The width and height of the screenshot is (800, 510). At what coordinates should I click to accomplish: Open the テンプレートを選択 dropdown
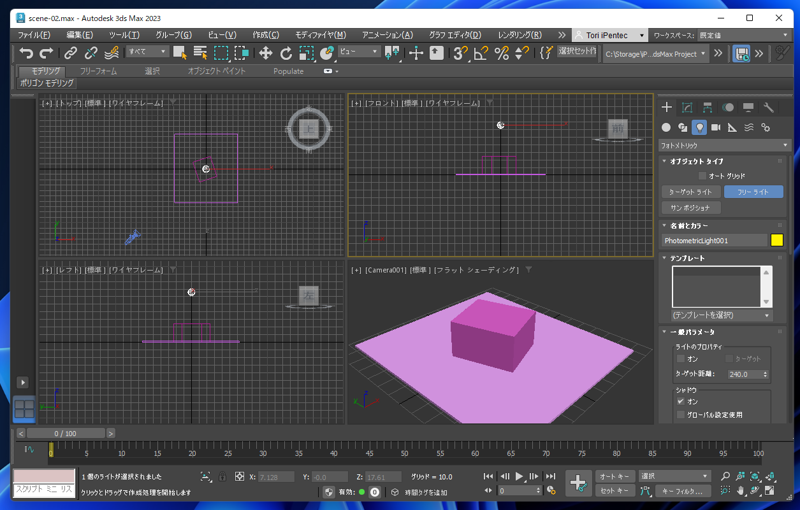[x=724, y=315]
